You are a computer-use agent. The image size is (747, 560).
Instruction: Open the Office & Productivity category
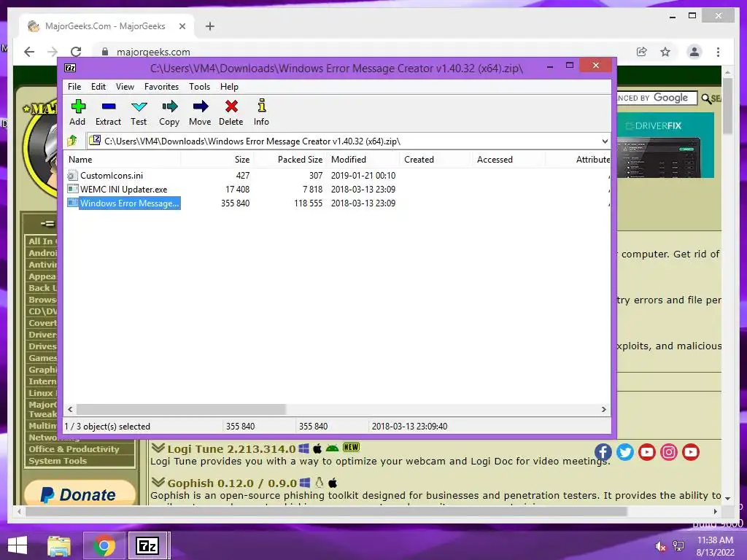click(74, 449)
